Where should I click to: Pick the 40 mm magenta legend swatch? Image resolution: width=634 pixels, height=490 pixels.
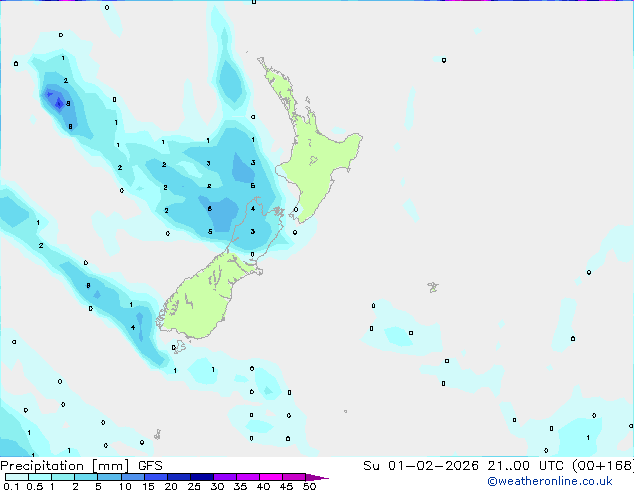(x=271, y=477)
